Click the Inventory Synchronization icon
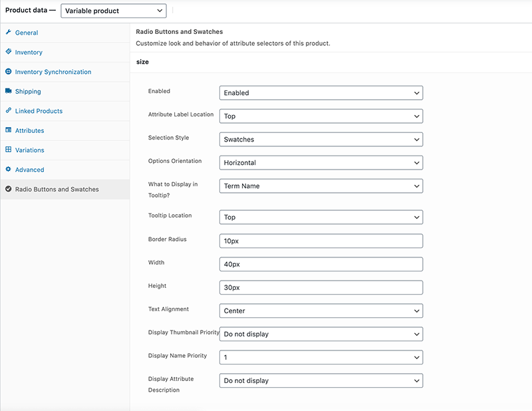 (9, 71)
